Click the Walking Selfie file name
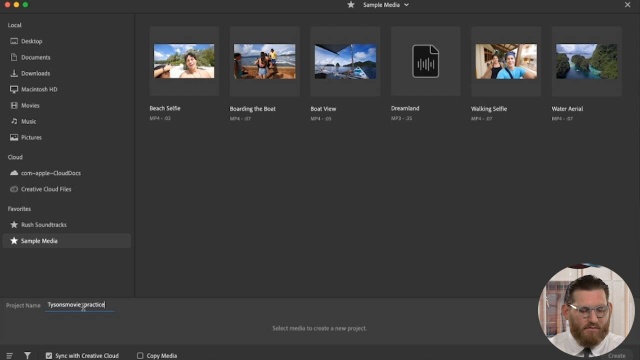Screen dimensions: 640x360 (x=489, y=109)
